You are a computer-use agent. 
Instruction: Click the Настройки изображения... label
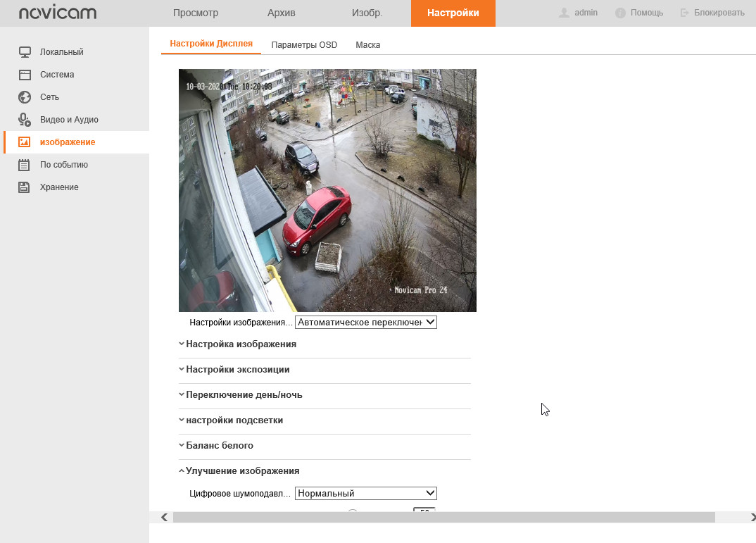click(241, 323)
